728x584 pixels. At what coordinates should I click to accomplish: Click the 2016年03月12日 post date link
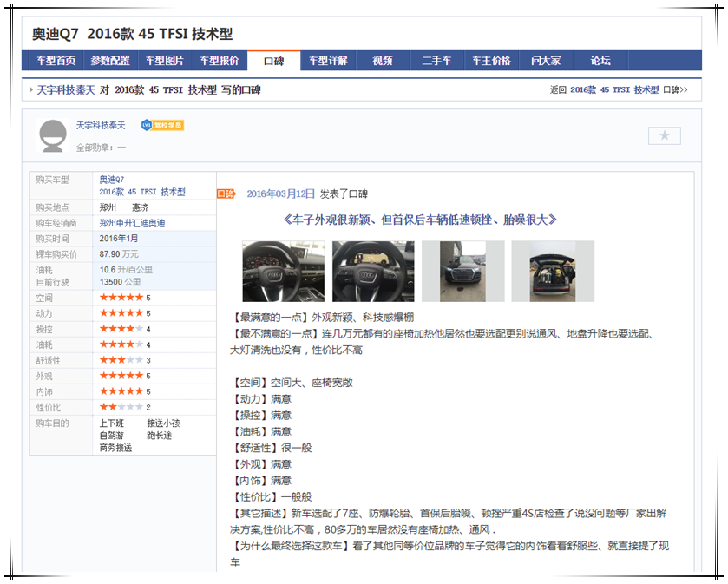[x=281, y=194]
